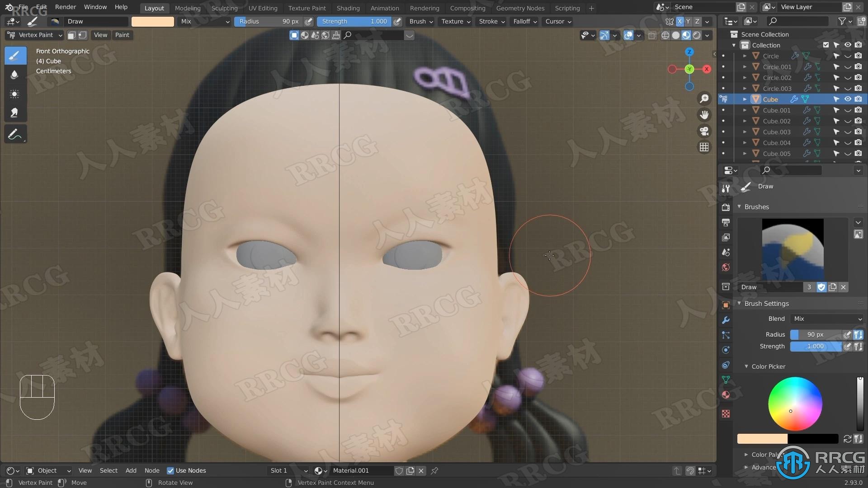Click the UV Editing tab
This screenshot has width=868, height=488.
click(264, 7)
